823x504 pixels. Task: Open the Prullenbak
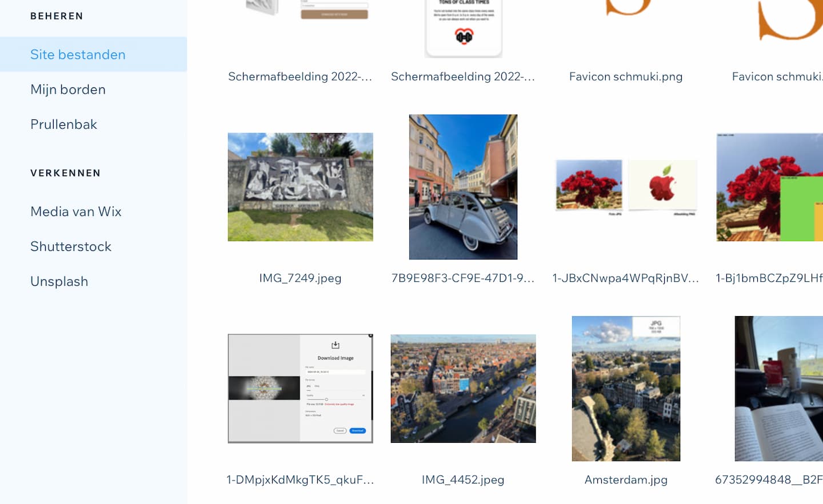click(63, 124)
